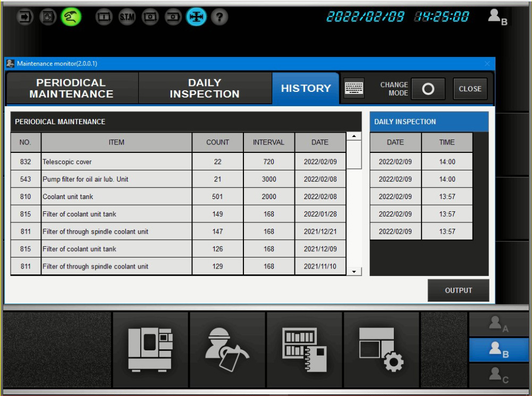
Task: Open the S.T.M toolbar function
Action: (127, 16)
